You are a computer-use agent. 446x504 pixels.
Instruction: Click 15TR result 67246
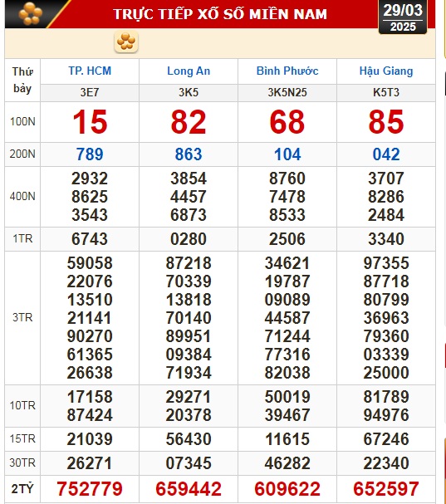(386, 439)
